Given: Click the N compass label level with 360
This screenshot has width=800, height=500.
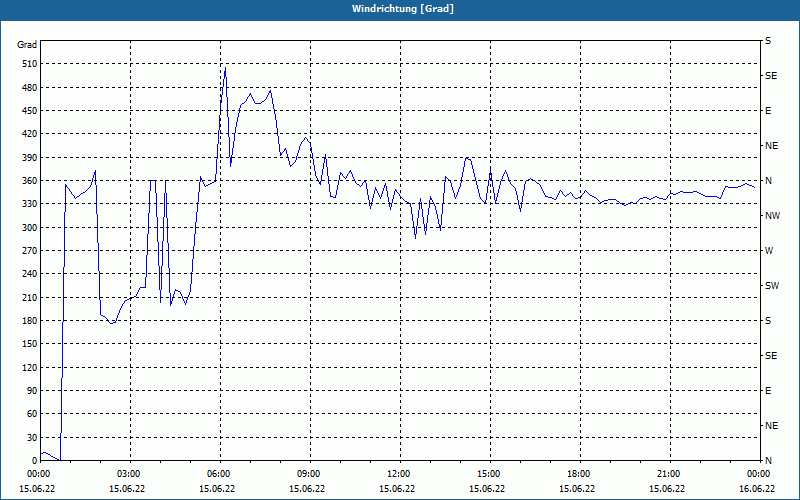Looking at the screenshot, I should pos(769,181).
